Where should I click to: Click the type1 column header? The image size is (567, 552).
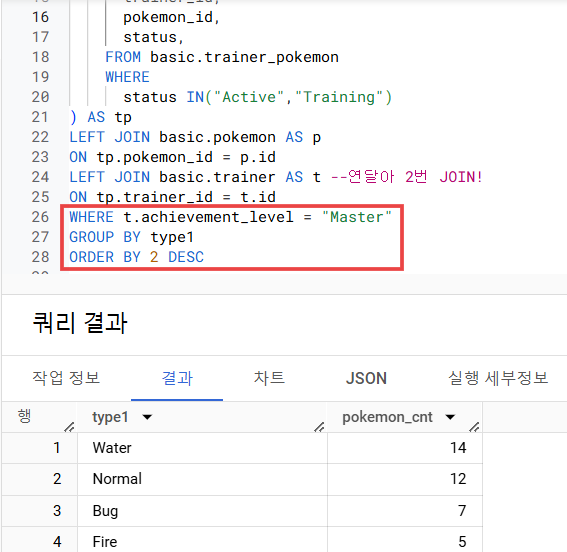click(x=110, y=417)
